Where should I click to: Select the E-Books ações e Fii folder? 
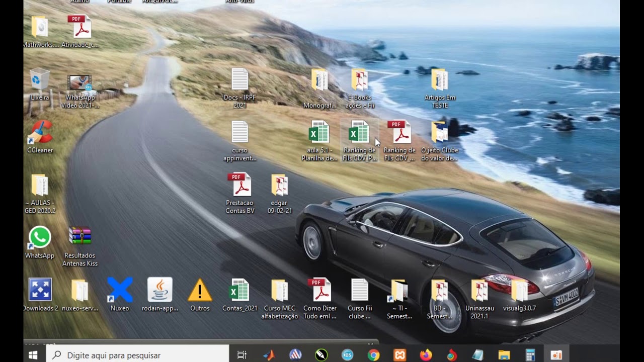click(359, 80)
